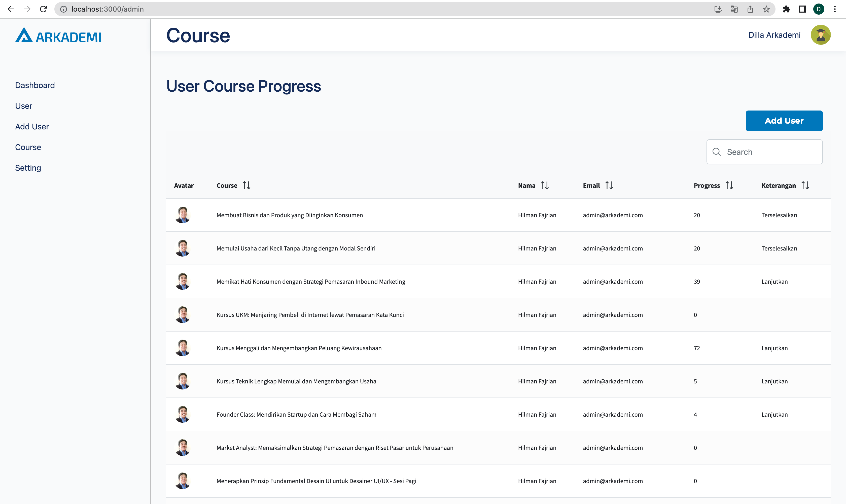846x504 pixels.
Task: Open the User section in sidebar
Action: 23,106
